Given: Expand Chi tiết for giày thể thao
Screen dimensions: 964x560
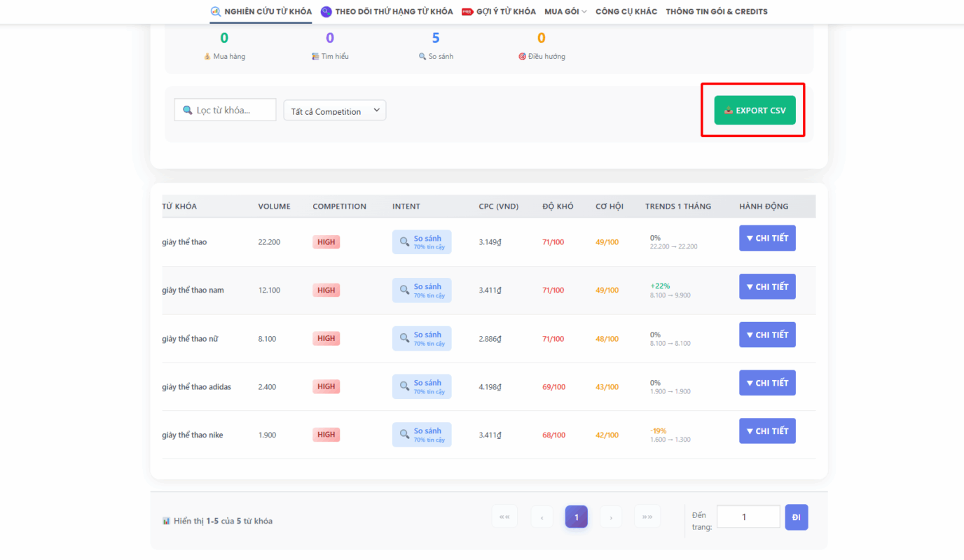Looking at the screenshot, I should (767, 238).
